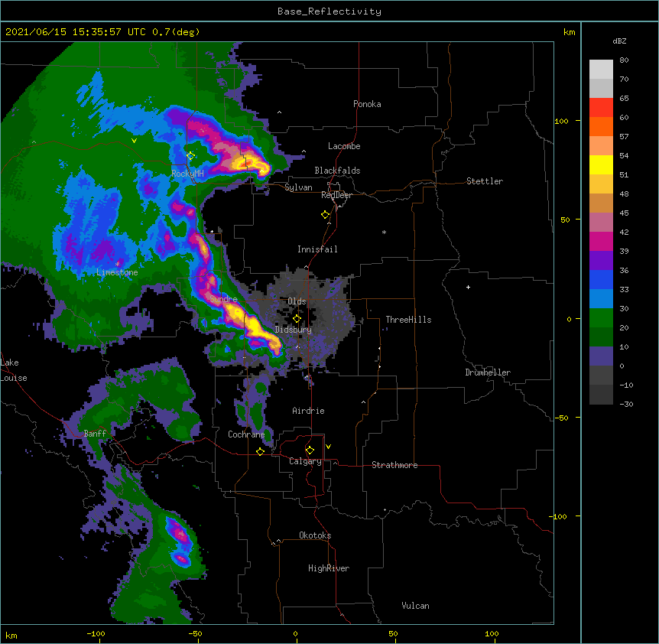Click the RedDeer city label

click(337, 195)
